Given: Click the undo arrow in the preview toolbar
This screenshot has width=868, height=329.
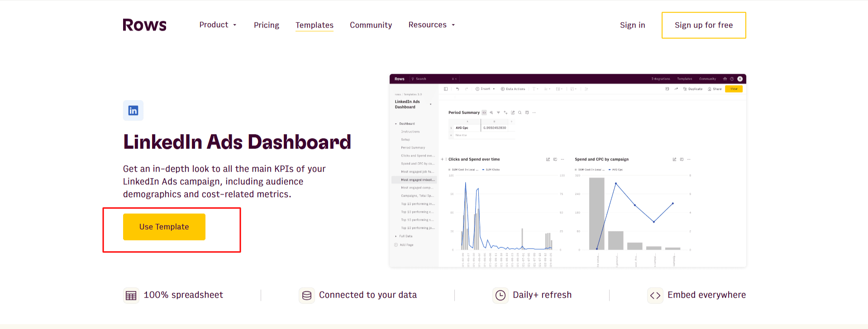Looking at the screenshot, I should coord(458,89).
